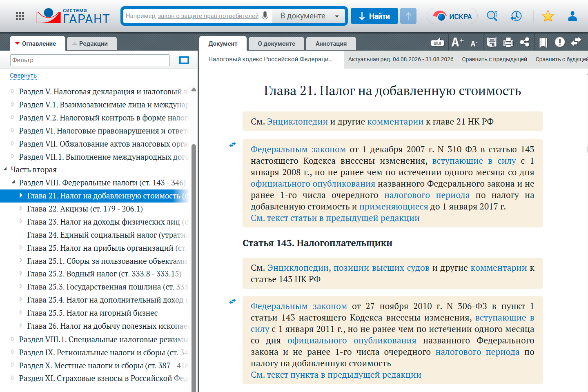Screen dimensions: 588x392
Task: Open the apps grid menu
Action: [20, 16]
